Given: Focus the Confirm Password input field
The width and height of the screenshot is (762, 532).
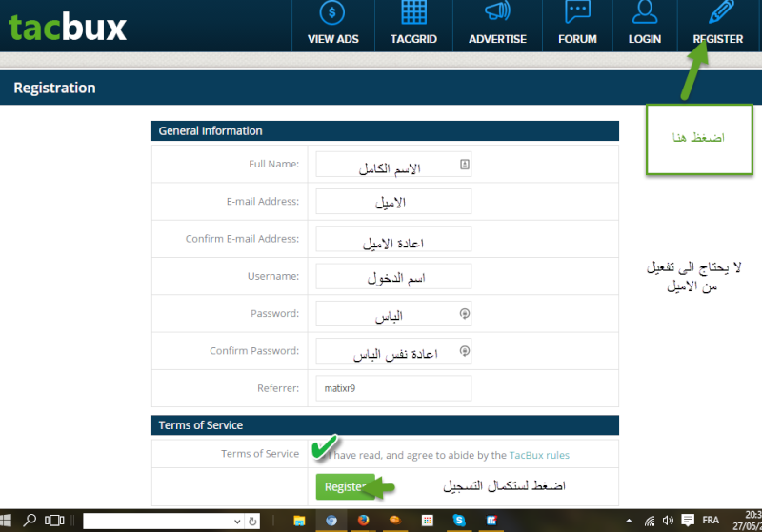Looking at the screenshot, I should click(393, 351).
